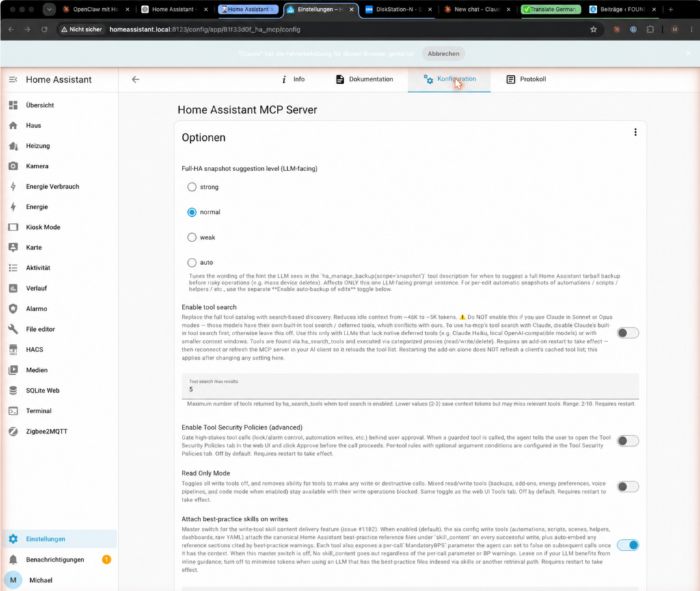The image size is (700, 591).
Task: Open the Terminal sidebar icon
Action: [x=13, y=411]
